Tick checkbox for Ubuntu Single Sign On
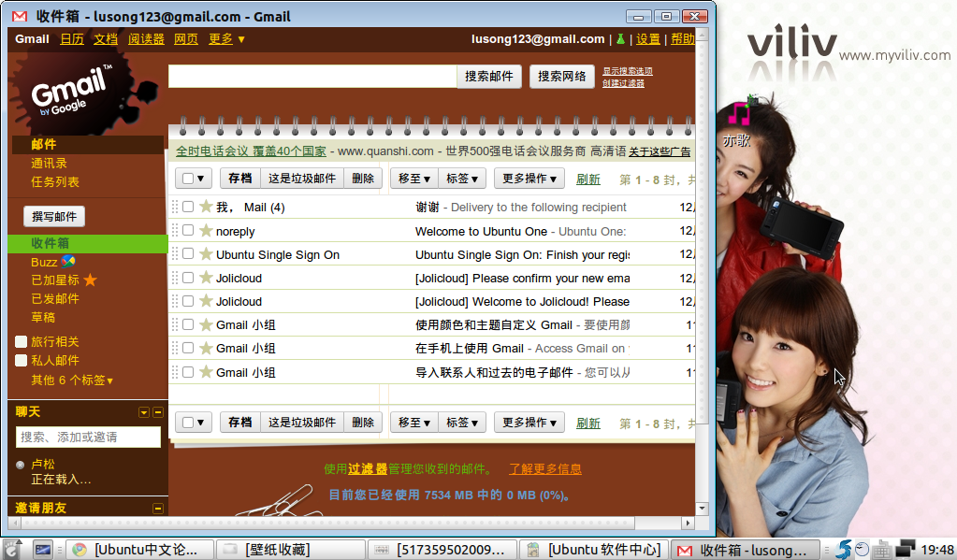The width and height of the screenshot is (957, 560). (x=188, y=253)
